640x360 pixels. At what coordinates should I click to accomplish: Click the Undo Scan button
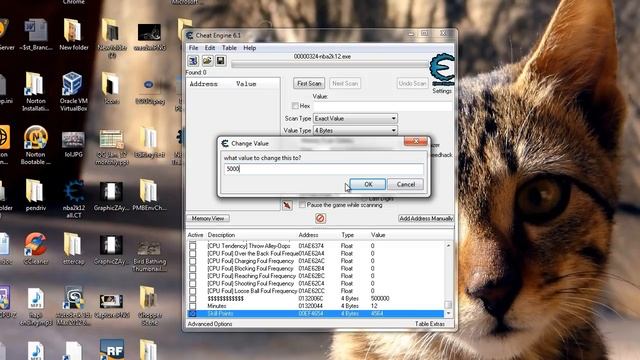coord(412,83)
